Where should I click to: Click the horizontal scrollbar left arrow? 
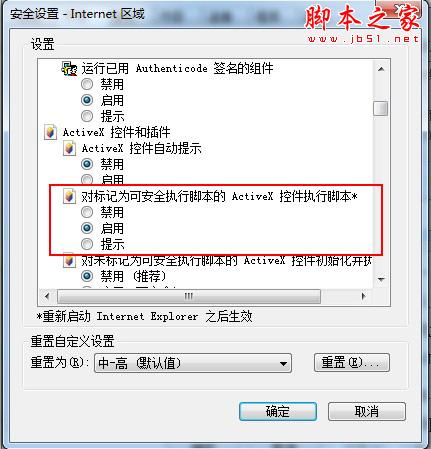pyautogui.click(x=47, y=296)
